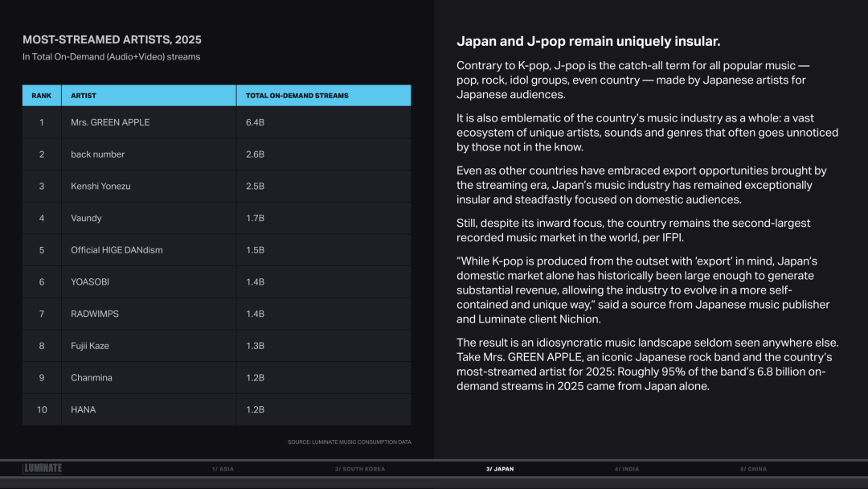The image size is (868, 489).
Task: Select the 3/ JAPAN section tab
Action: [x=499, y=469]
